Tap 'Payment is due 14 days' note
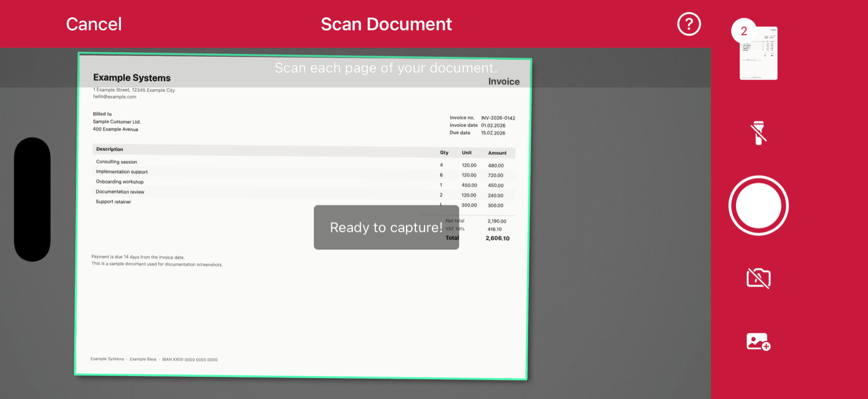Screen dimensions: 868x399 coord(138,257)
